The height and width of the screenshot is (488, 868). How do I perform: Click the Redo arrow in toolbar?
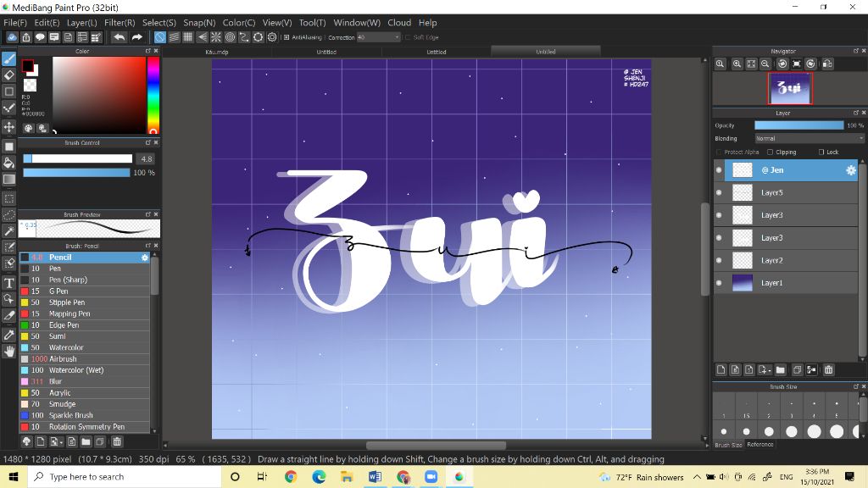coord(136,37)
